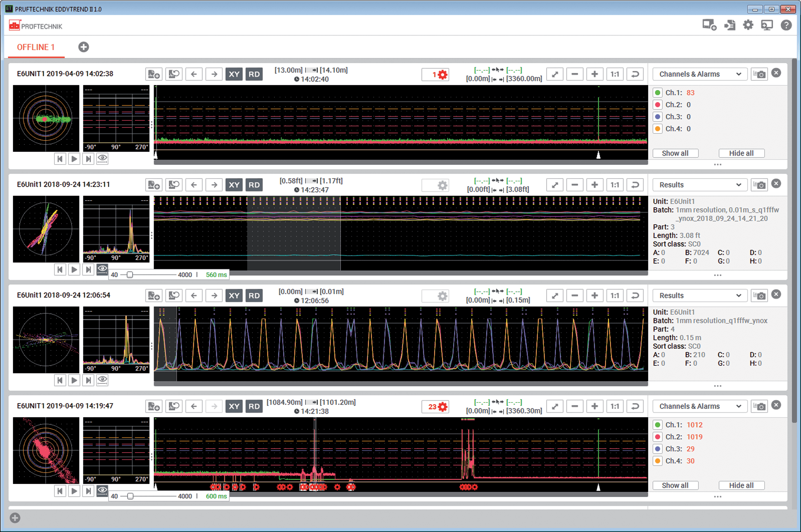The height and width of the screenshot is (532, 801).
Task: Take snapshot of the 14:23:11 row
Action: [759, 185]
